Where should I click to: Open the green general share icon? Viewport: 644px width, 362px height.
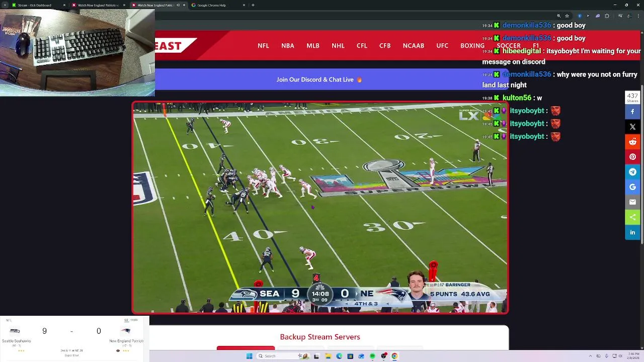(632, 217)
